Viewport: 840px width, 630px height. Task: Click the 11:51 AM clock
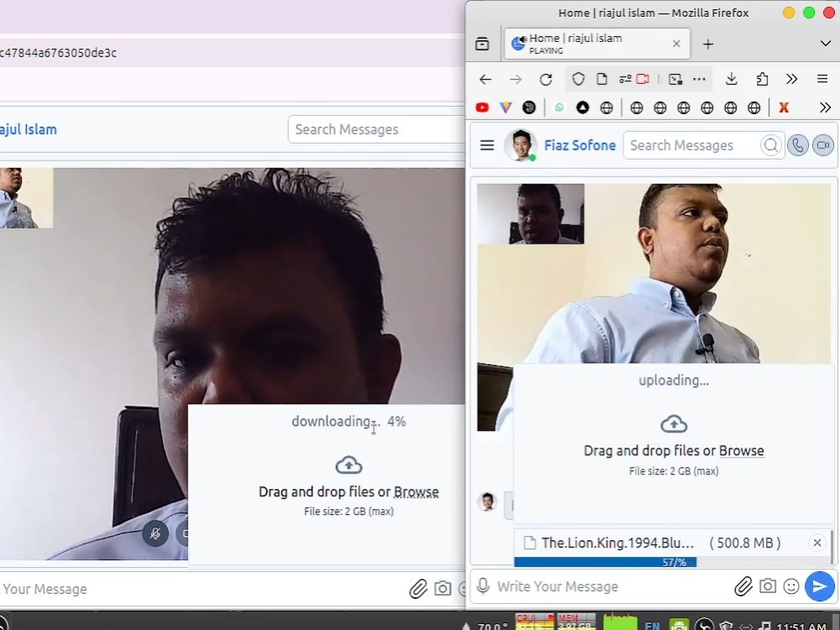[x=801, y=626]
